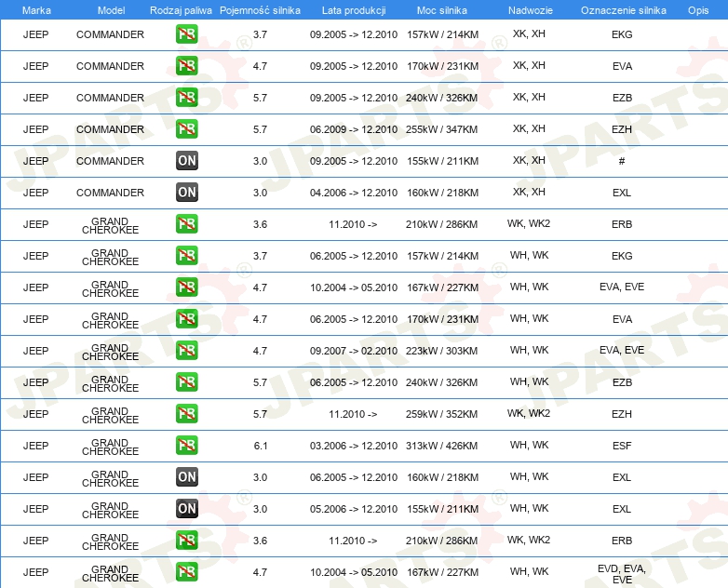This screenshot has height=588, width=728.
Task: Click the EVD, EVA, EVE engine codes cell
Action: (x=622, y=574)
